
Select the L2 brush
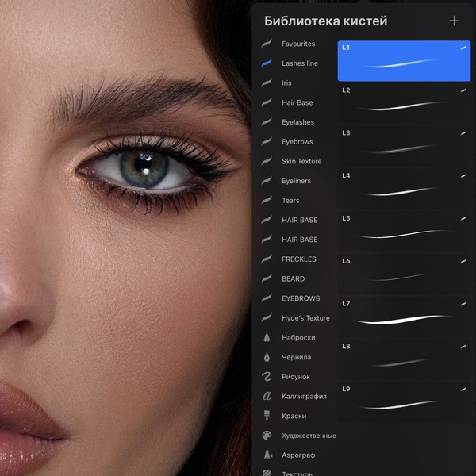[x=404, y=103]
